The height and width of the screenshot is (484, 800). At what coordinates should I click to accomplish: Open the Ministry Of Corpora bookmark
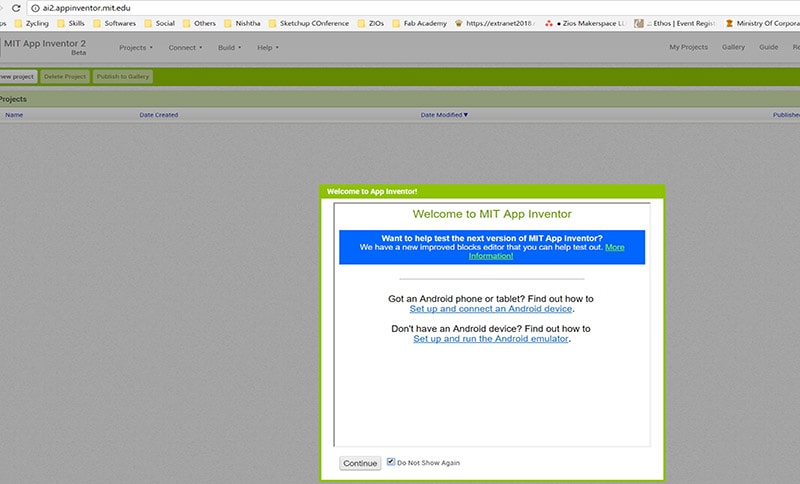762,23
